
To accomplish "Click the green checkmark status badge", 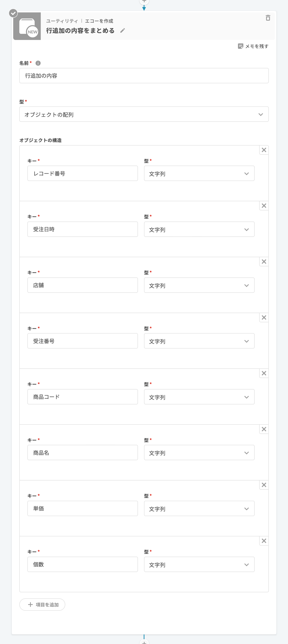I will pos(13,13).
